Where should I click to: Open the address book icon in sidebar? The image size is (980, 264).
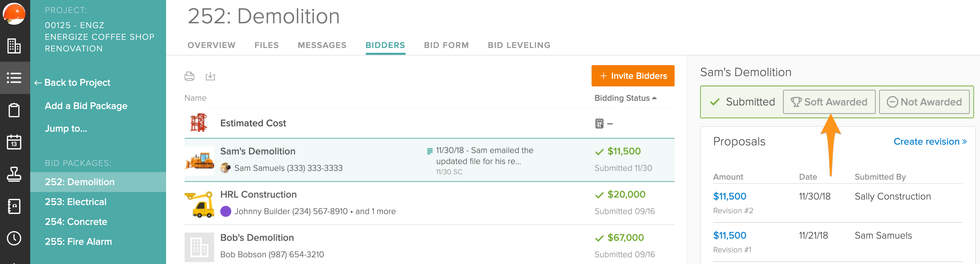[x=14, y=206]
